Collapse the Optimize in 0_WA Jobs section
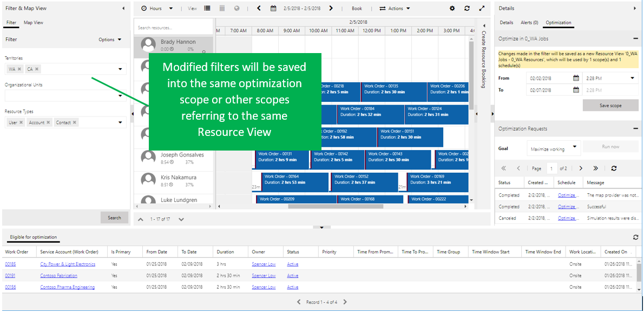Image resolution: width=644 pixels, height=313 pixels. click(635, 38)
